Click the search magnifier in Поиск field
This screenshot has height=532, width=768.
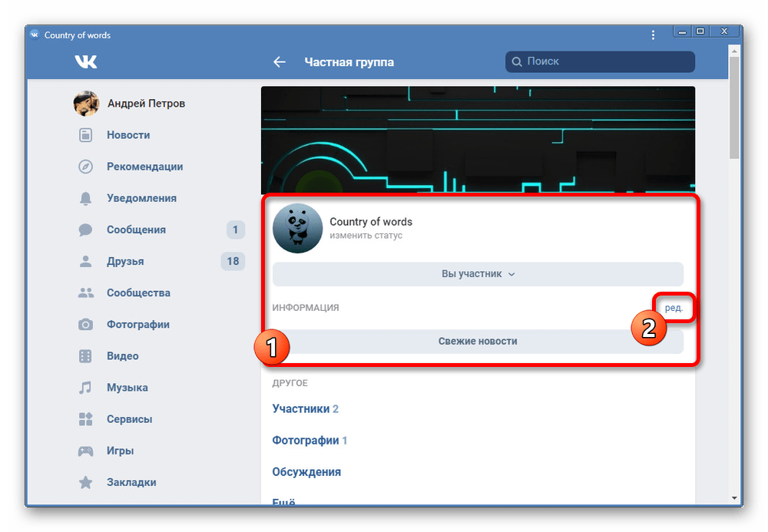click(516, 61)
